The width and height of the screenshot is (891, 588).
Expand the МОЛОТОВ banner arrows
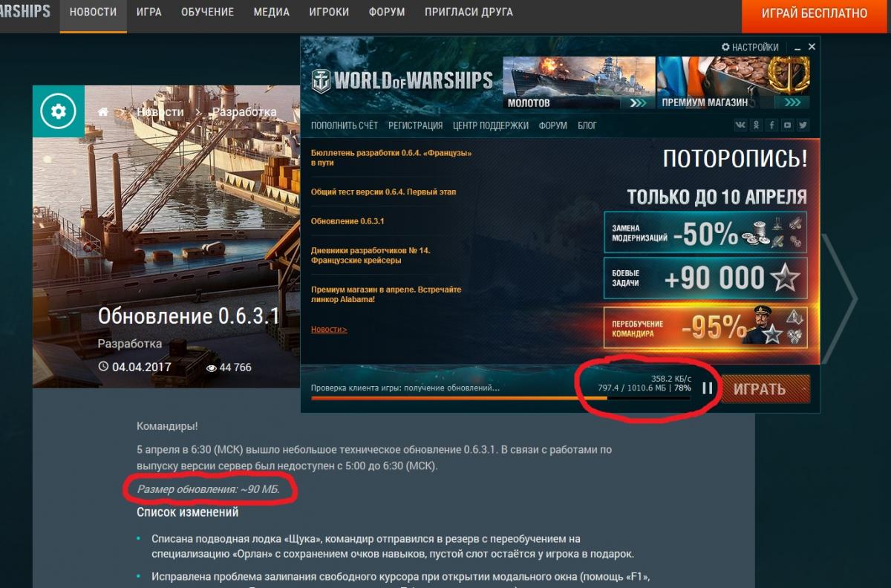point(638,103)
